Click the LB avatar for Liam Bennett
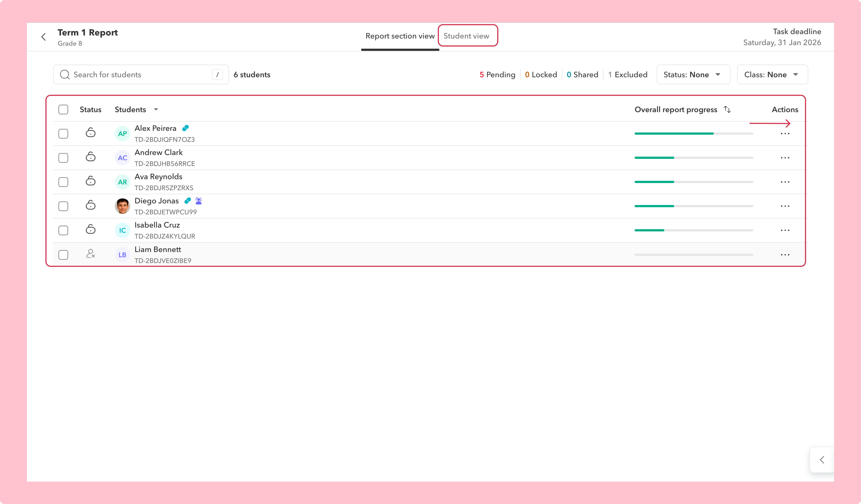 [122, 255]
